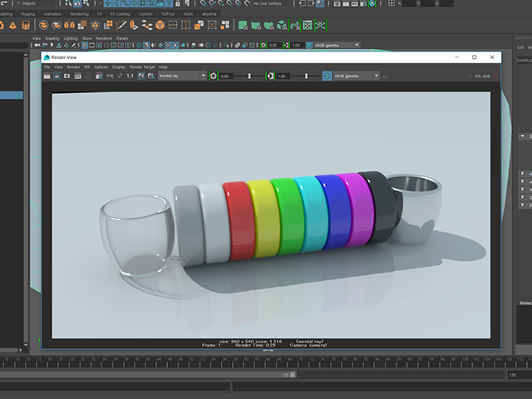Click the green spherical mapping shelf icon
The image size is (532, 399).
click(x=268, y=26)
